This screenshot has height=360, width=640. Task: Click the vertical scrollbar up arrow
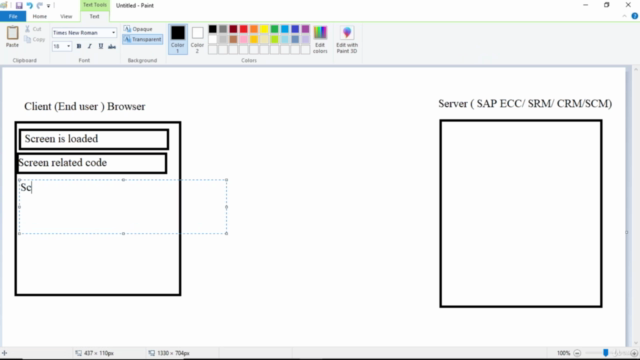pyautogui.click(x=636, y=70)
